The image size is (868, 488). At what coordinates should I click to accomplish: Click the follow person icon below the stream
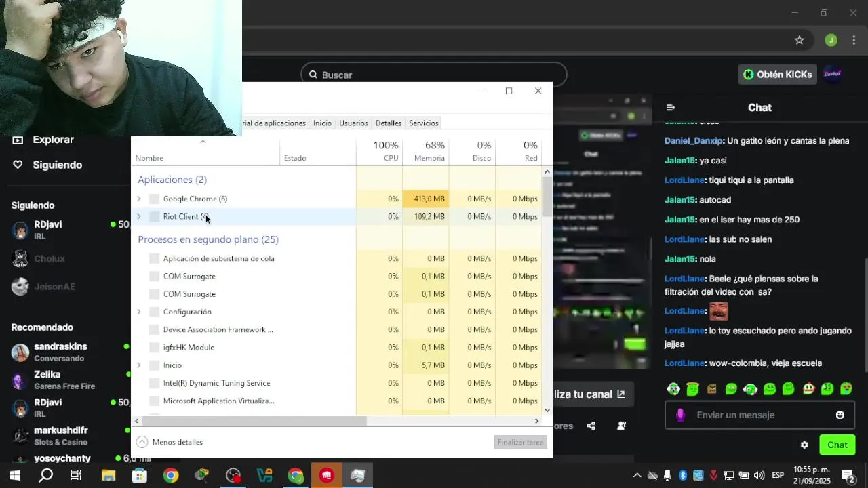click(x=621, y=426)
